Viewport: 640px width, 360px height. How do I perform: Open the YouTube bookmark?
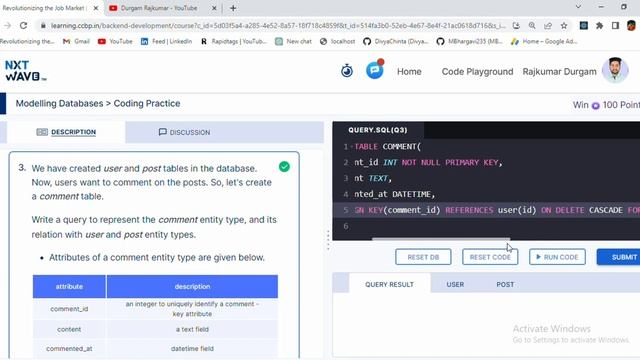tap(115, 41)
